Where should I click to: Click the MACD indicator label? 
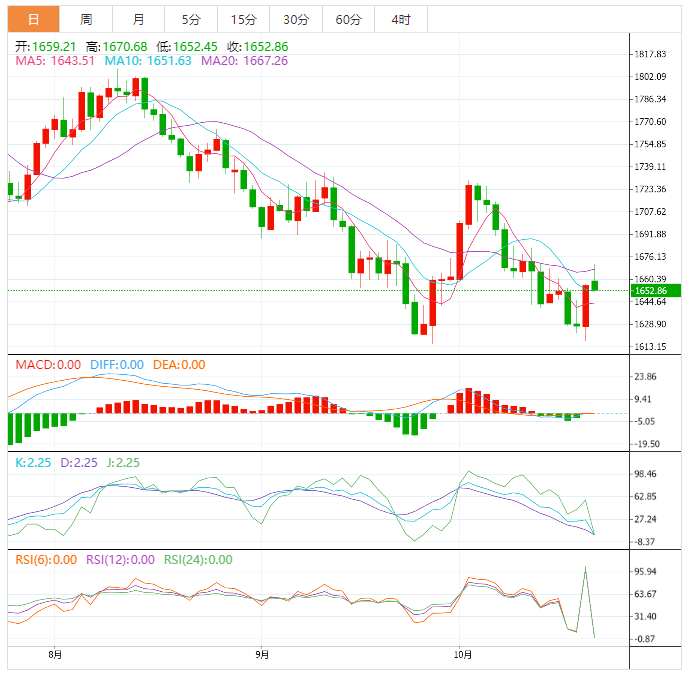click(48, 365)
